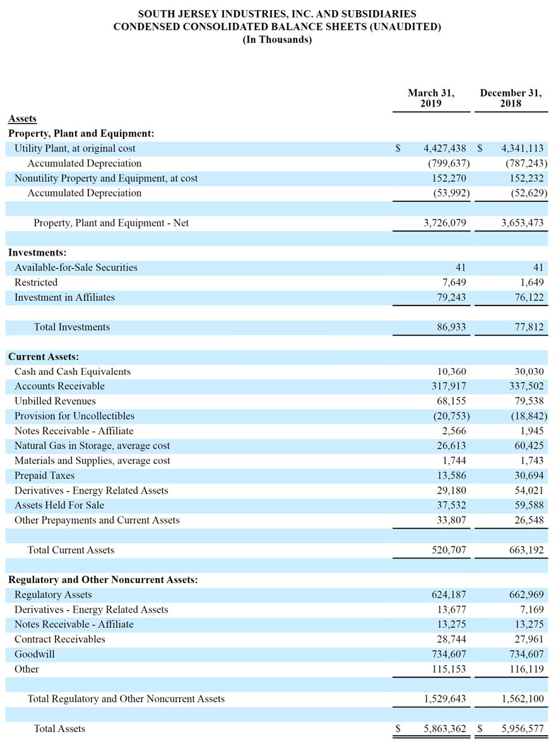Select the Contract Receivables value 28,744

tap(451, 639)
